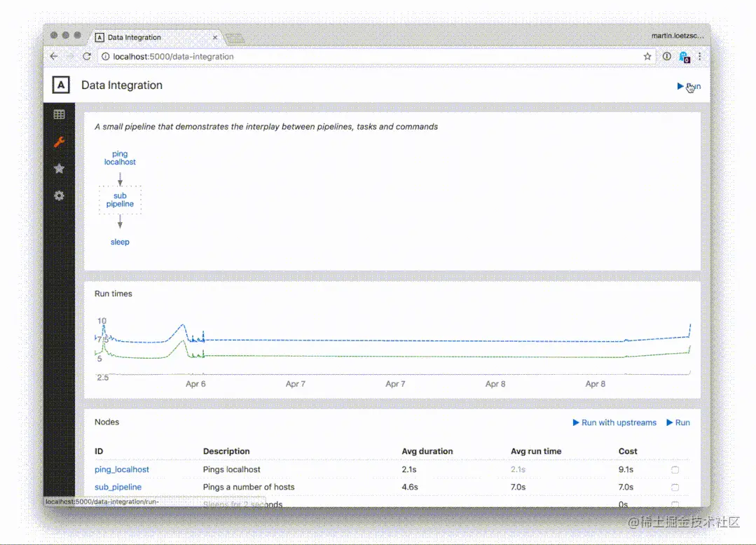Open the browser three-dot menu
Viewport: 756px width, 545px height.
699,56
